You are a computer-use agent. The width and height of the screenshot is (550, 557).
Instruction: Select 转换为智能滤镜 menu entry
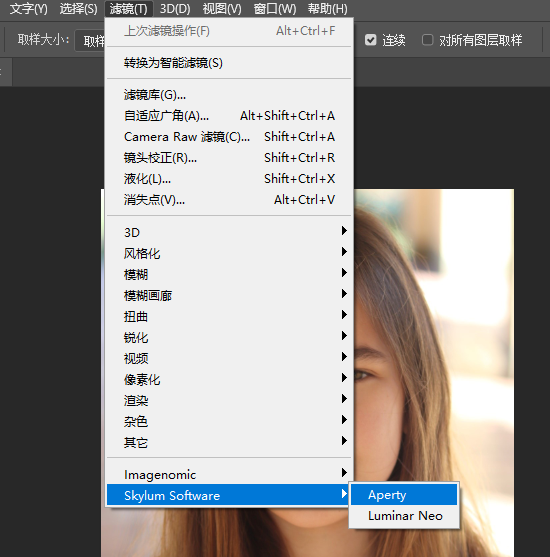(229, 63)
